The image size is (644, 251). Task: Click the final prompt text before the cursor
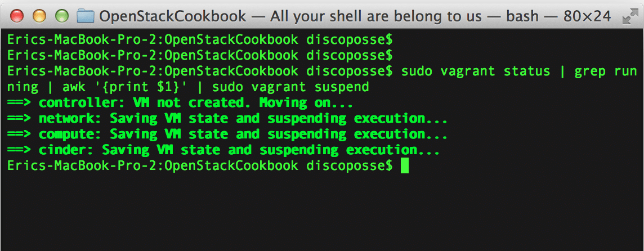(200, 166)
